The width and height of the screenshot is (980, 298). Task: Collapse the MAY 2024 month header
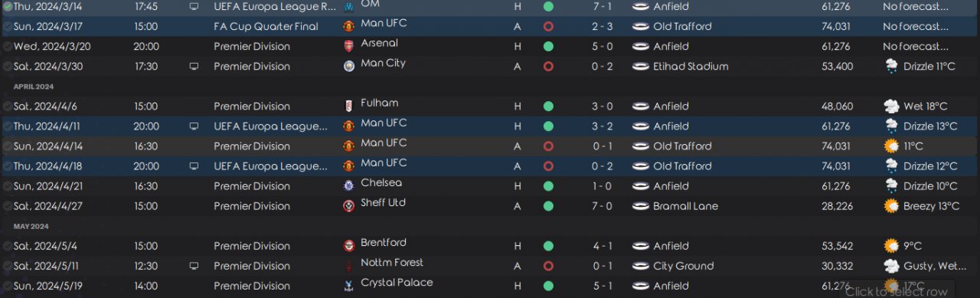point(31,227)
